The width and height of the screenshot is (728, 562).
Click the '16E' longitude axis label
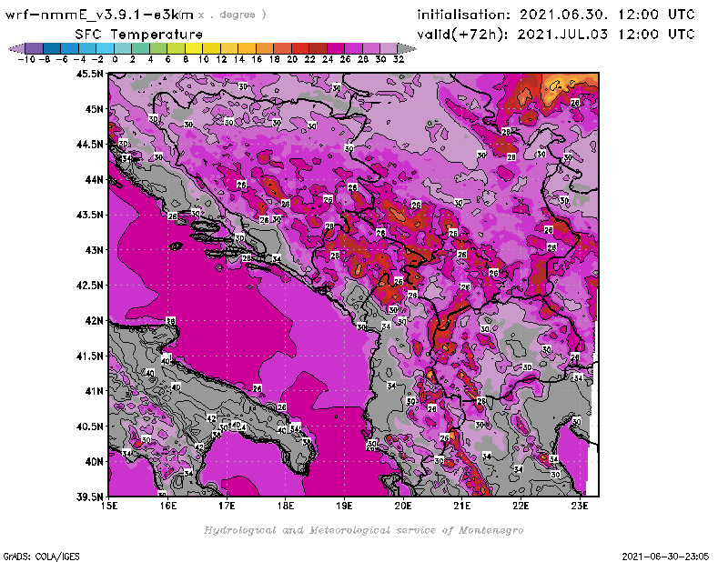(168, 506)
